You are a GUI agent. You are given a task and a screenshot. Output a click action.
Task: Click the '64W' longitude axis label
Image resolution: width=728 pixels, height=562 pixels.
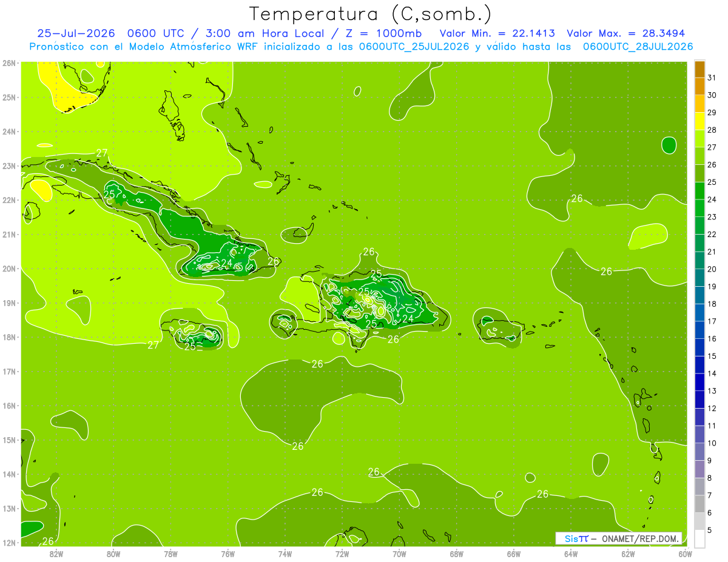571,553
